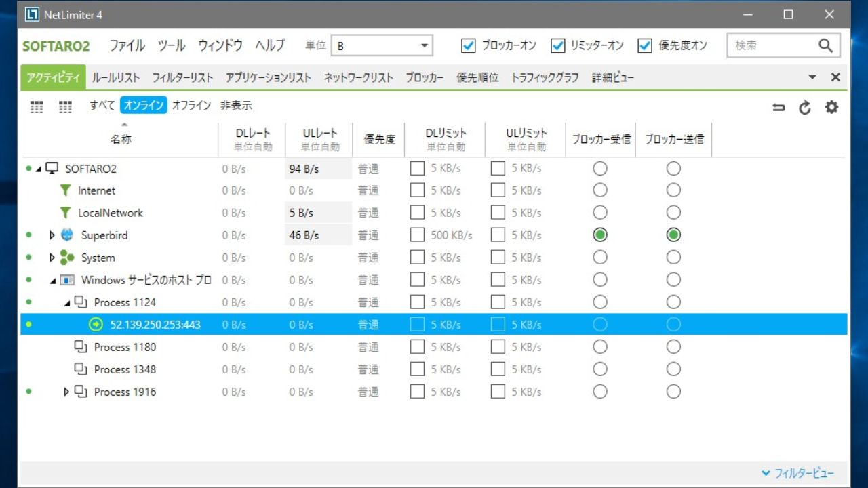Image resolution: width=868 pixels, height=488 pixels.
Task: Click the LocalNetwork filter funnel icon
Action: click(65, 213)
